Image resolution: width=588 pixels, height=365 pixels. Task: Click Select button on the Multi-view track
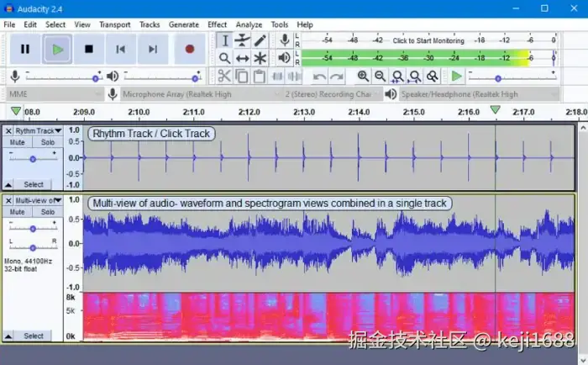[x=34, y=336]
